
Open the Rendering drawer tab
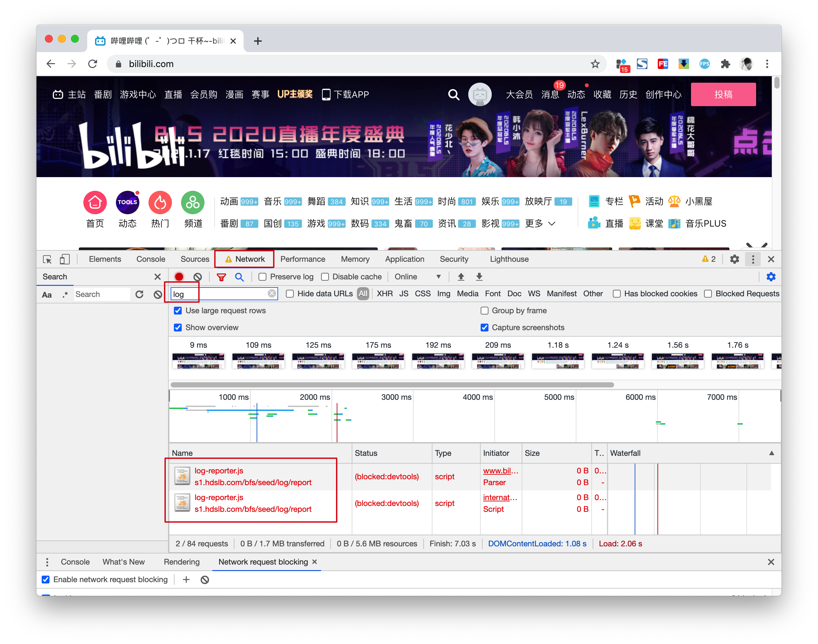[x=181, y=562]
